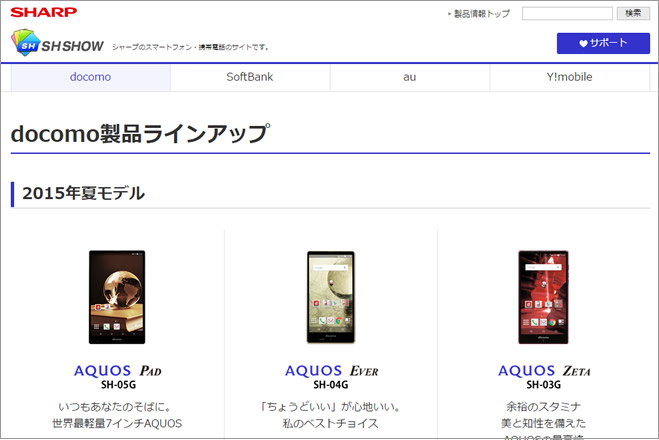Switch to the Y!mobile tab
Viewport: 659px width, 440px height.
[x=569, y=77]
